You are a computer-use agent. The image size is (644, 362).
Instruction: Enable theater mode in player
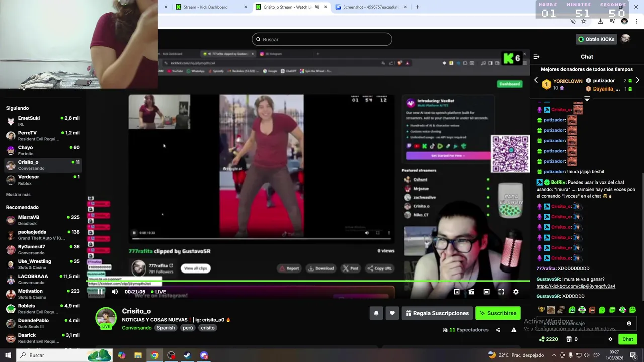click(x=486, y=292)
